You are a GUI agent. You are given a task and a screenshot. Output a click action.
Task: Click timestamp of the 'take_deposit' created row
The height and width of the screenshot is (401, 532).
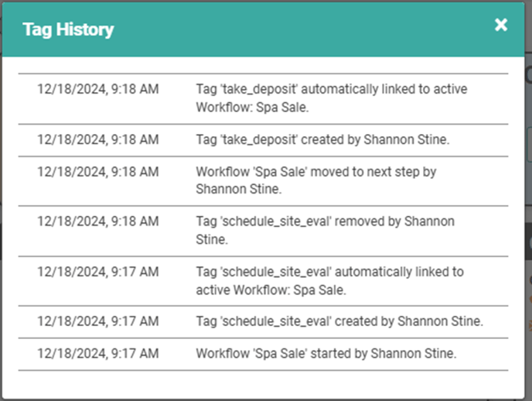pos(97,140)
